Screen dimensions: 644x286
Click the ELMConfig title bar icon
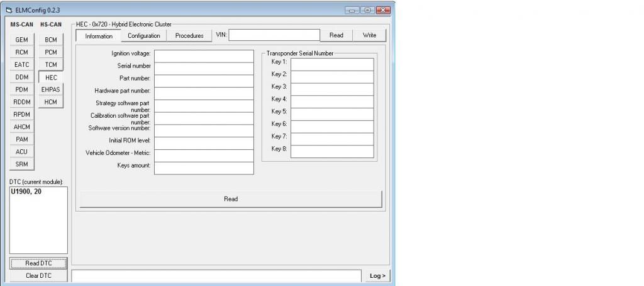click(8, 9)
